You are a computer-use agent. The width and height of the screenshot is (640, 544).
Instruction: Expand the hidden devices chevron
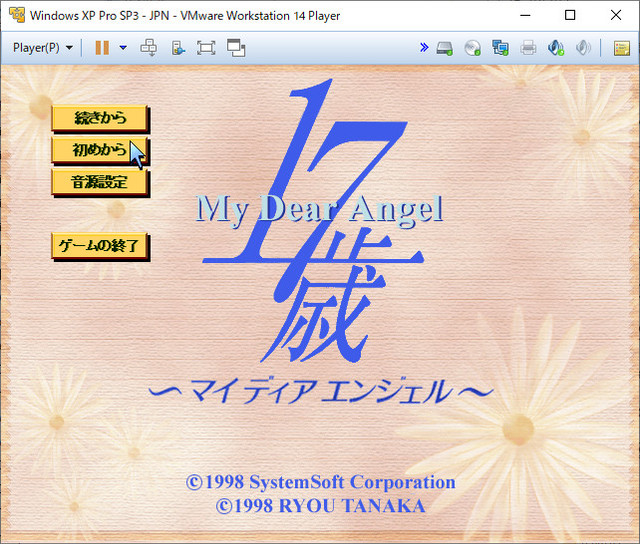[x=424, y=47]
